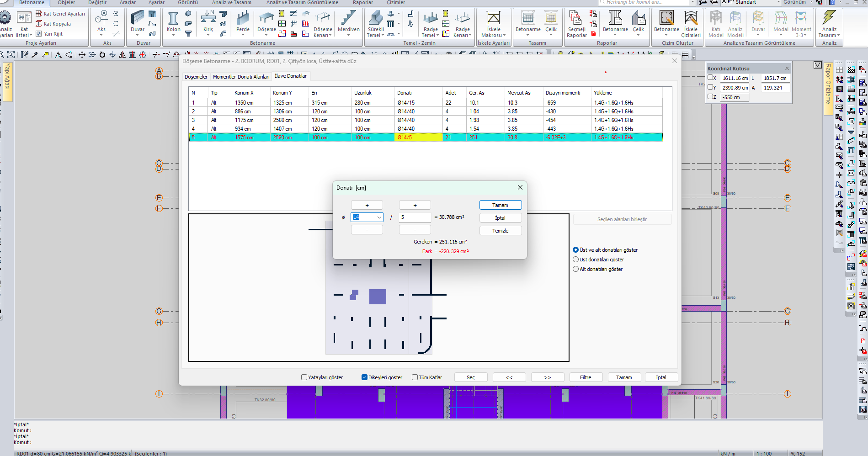868x456 pixels.
Task: Click Kat Kopyala tool
Action: click(x=53, y=24)
